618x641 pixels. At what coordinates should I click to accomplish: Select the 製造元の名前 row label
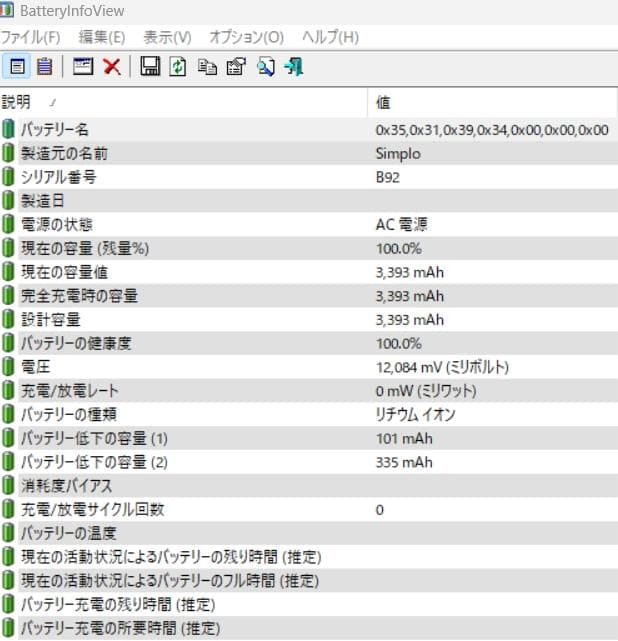click(65, 153)
